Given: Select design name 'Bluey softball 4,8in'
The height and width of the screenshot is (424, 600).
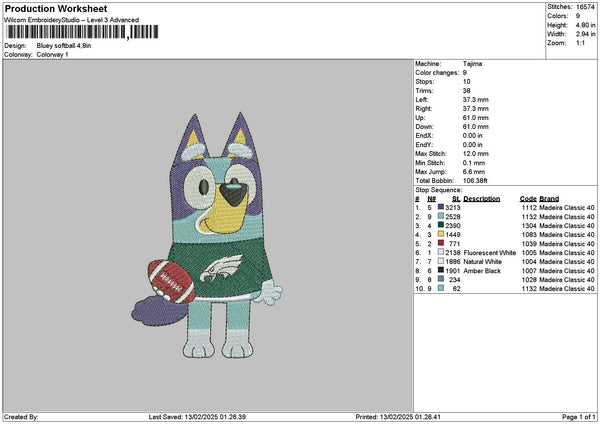Looking at the screenshot, I should click(x=64, y=46).
